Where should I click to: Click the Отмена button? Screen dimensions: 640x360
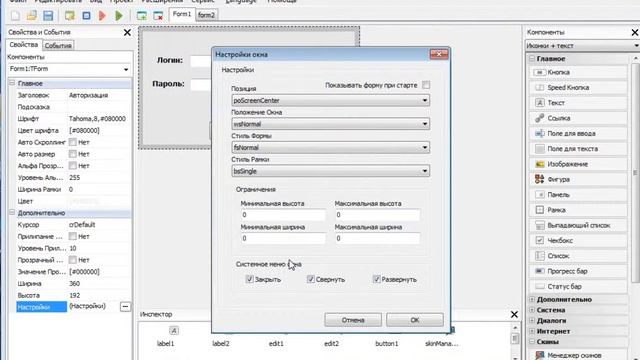(353, 320)
